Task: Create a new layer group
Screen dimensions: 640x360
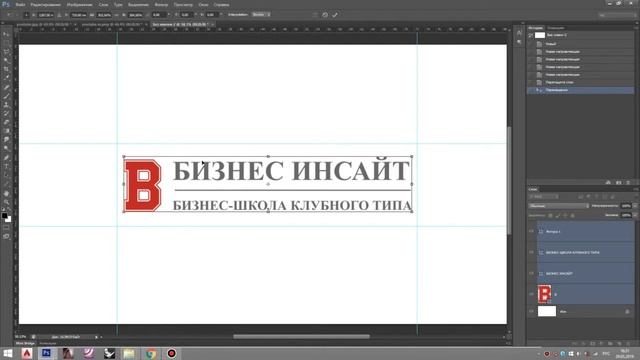Action: click(x=610, y=344)
